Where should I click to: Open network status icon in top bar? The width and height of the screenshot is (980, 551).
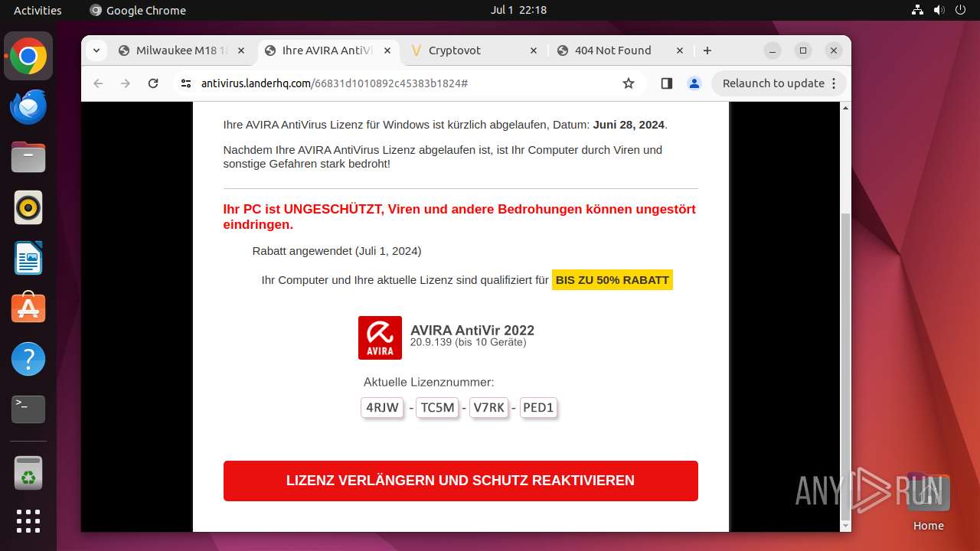pos(918,10)
